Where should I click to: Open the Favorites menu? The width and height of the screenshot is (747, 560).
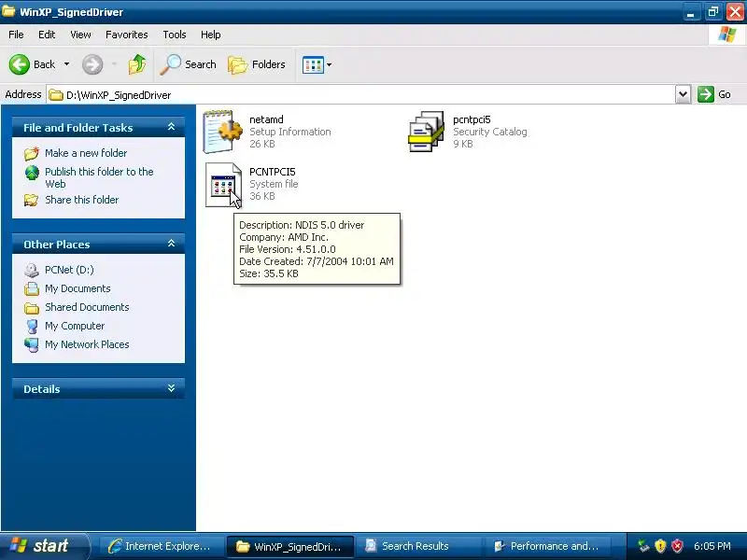coord(127,35)
